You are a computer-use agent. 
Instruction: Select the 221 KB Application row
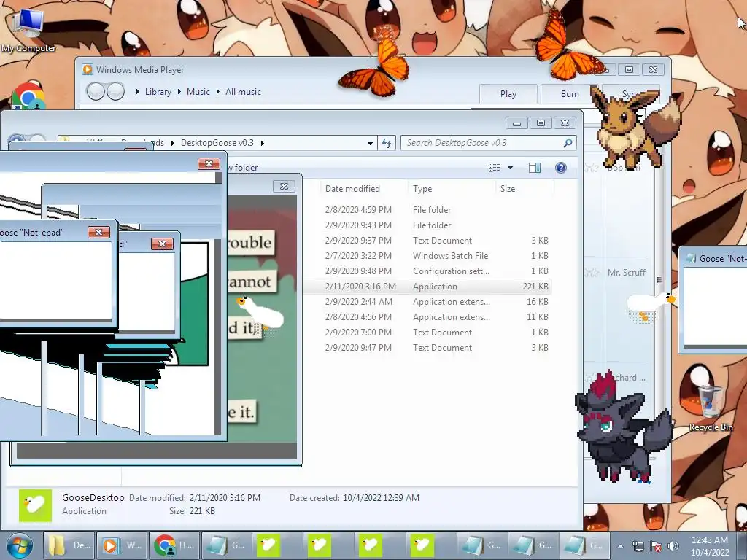427,286
